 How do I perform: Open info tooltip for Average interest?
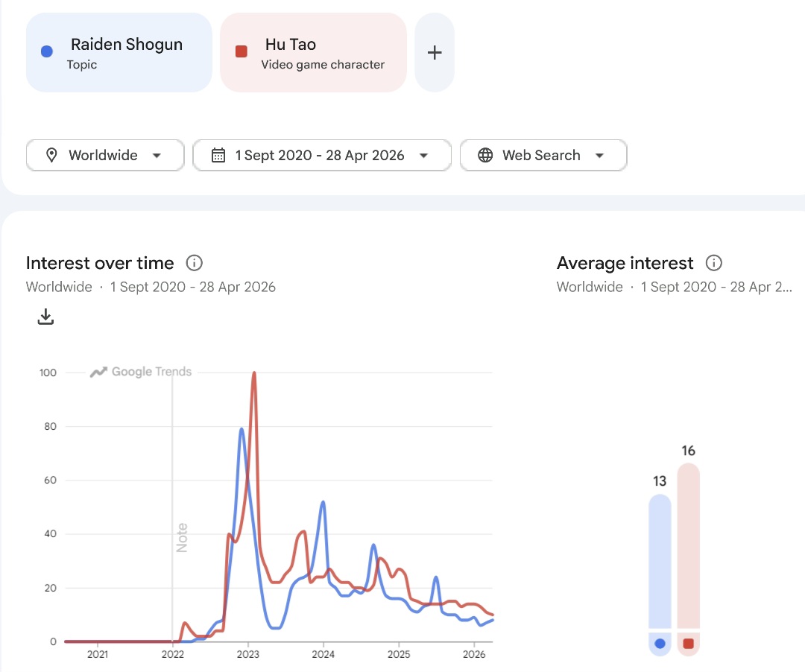coord(713,263)
